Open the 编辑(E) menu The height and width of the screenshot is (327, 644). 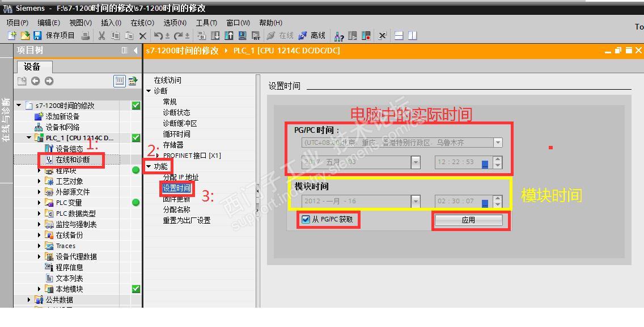point(49,23)
